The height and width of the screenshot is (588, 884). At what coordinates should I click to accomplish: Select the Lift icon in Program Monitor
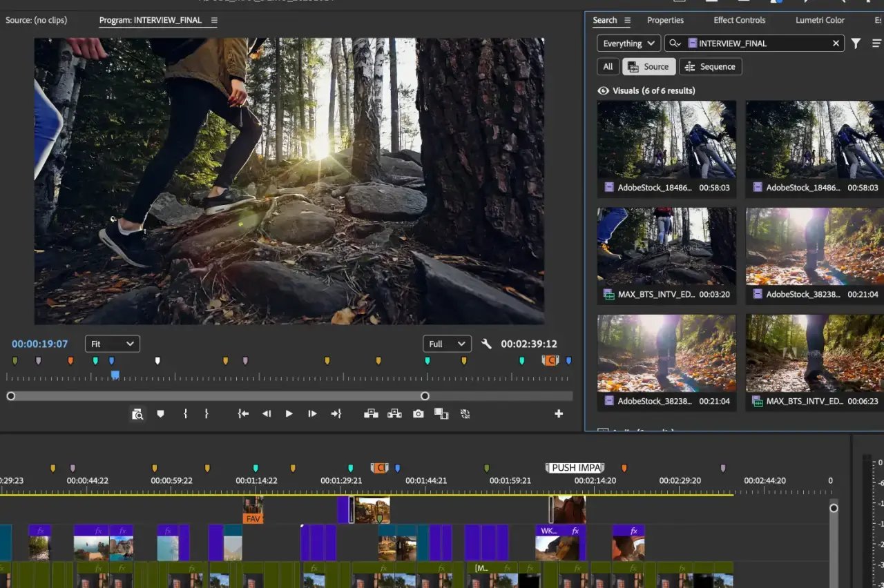(x=371, y=413)
